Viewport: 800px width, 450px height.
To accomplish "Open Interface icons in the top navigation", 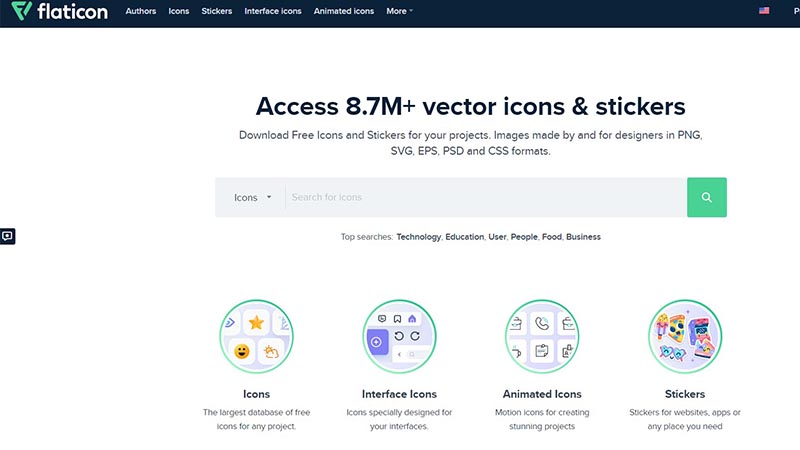I will [272, 11].
